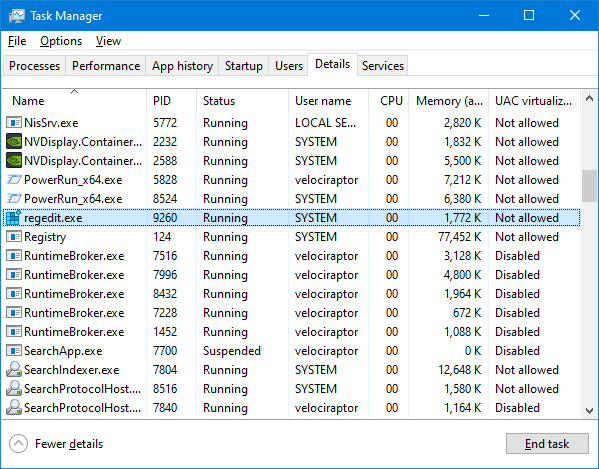Click memory value 77,452 K
This screenshot has height=469, width=599.
460,237
